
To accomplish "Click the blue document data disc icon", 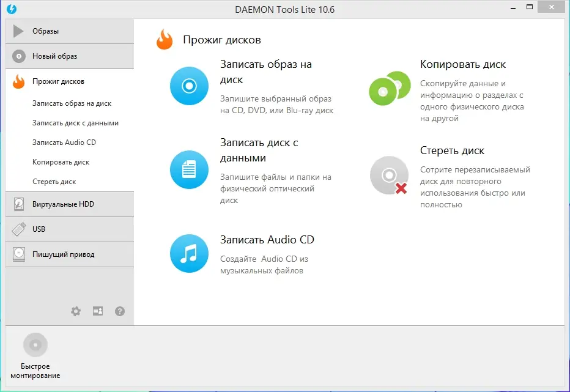I will 189,169.
